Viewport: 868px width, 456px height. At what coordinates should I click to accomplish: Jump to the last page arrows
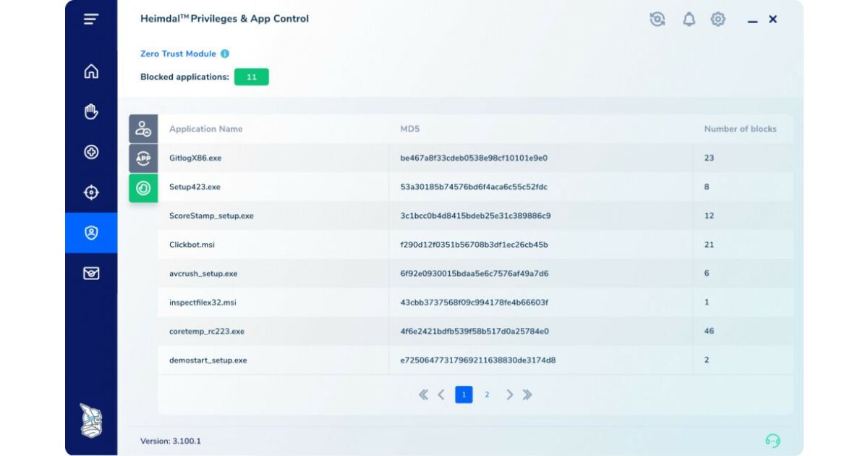(x=527, y=394)
